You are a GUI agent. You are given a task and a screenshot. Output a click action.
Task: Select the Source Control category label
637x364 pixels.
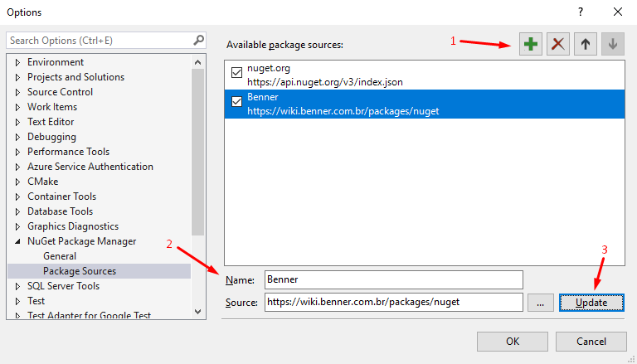(x=60, y=92)
